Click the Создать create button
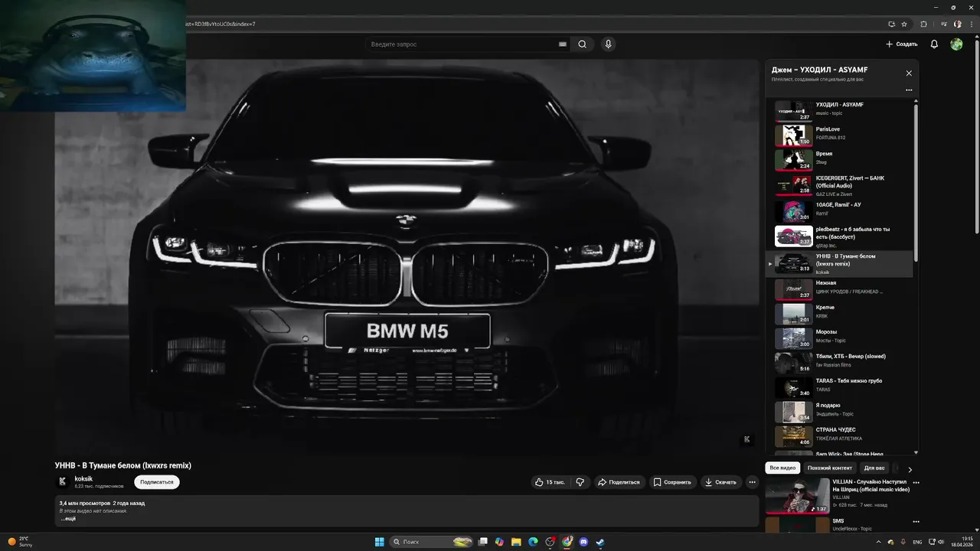The image size is (980, 551). pos(901,44)
